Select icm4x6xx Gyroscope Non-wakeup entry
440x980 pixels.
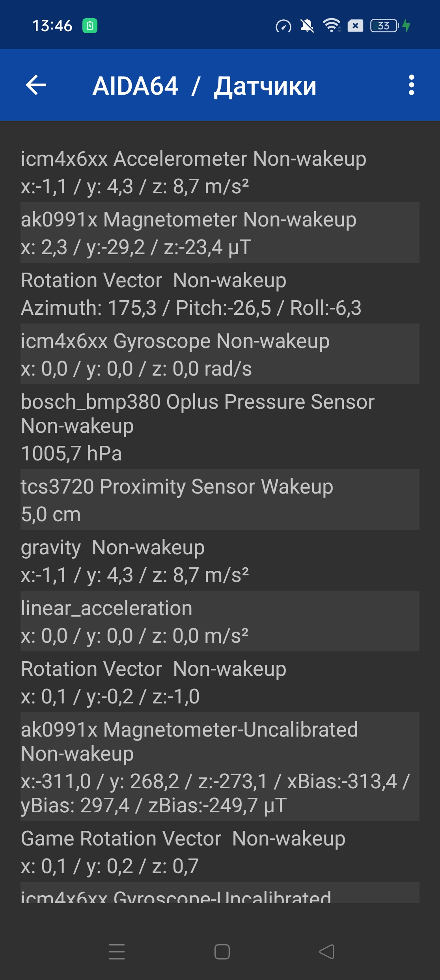[220, 354]
